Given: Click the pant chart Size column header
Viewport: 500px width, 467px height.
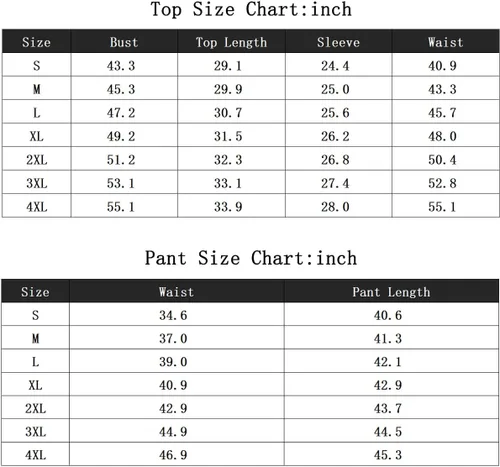Looking at the screenshot, I should coord(35,292).
